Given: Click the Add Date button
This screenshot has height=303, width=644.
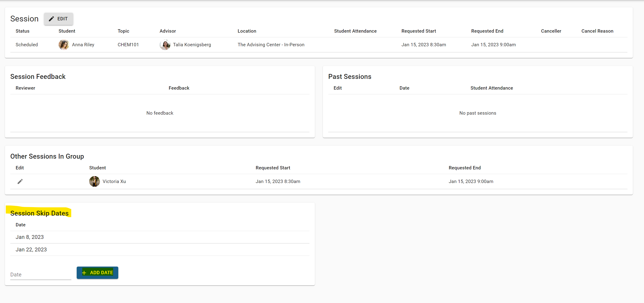Looking at the screenshot, I should pos(97,273).
